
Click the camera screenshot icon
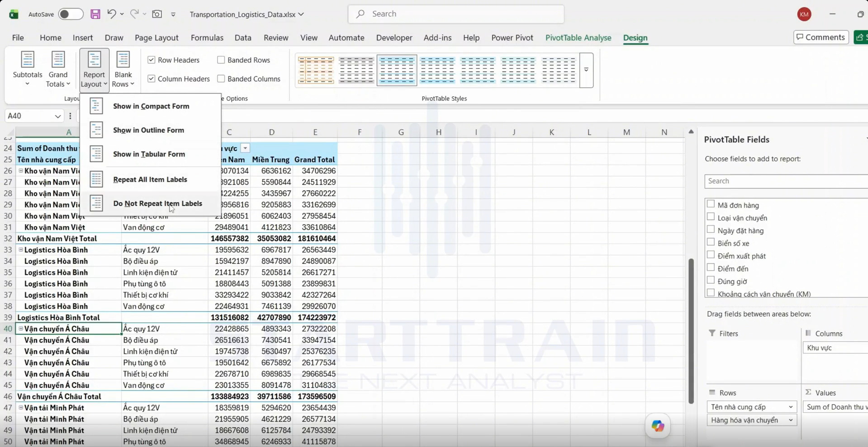[157, 14]
